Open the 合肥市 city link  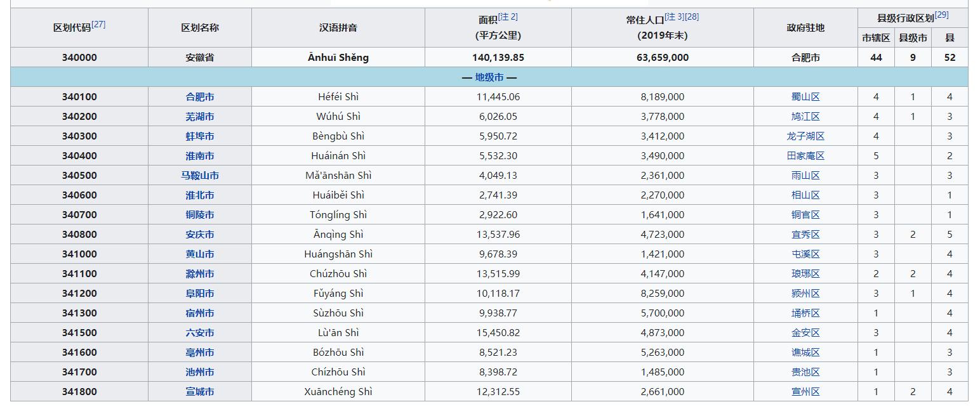click(199, 96)
